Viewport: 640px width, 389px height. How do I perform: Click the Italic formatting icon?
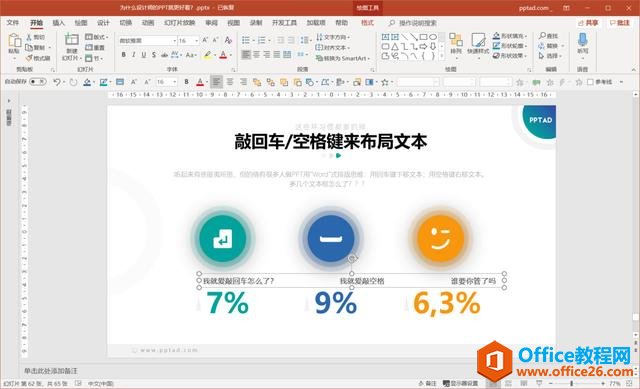[133, 55]
